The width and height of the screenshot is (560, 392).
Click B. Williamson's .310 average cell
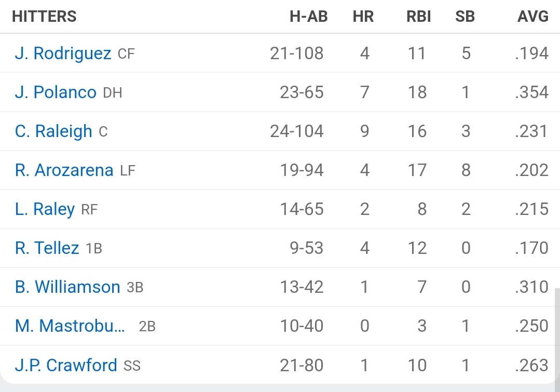coord(531,287)
